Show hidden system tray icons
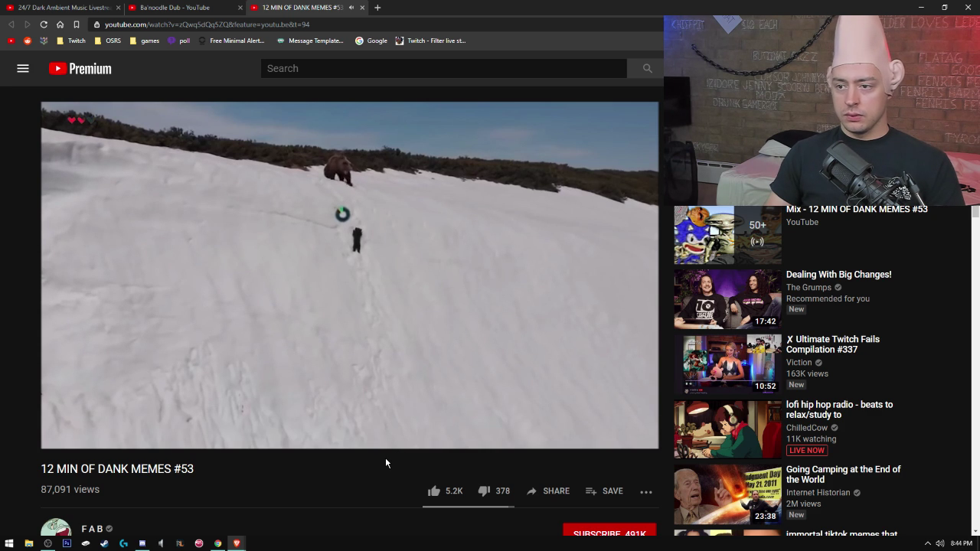This screenshot has width=980, height=551. pyautogui.click(x=927, y=543)
